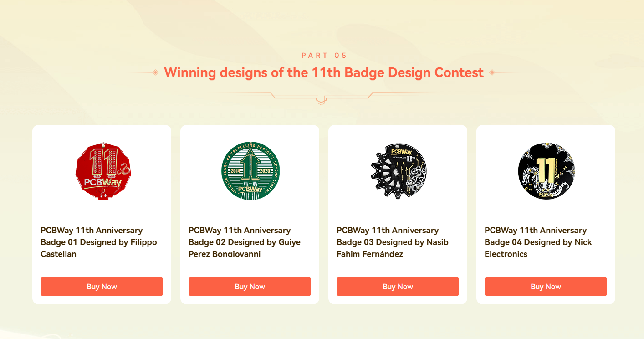Open the Badge 03 Nasib Fahim Fernández title
The image size is (644, 339).
(393, 242)
